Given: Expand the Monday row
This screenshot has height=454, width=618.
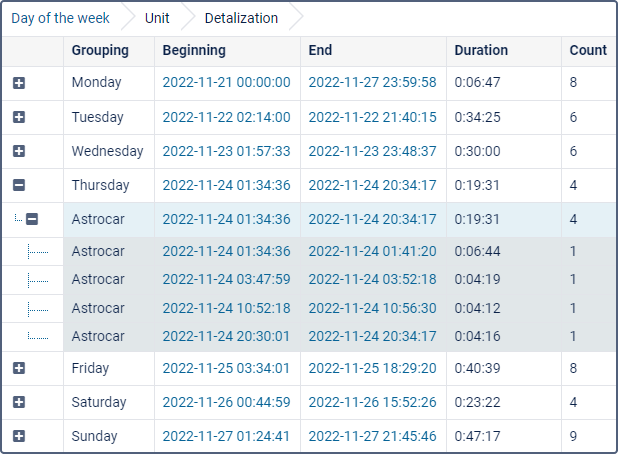Looking at the screenshot, I should [x=19, y=83].
